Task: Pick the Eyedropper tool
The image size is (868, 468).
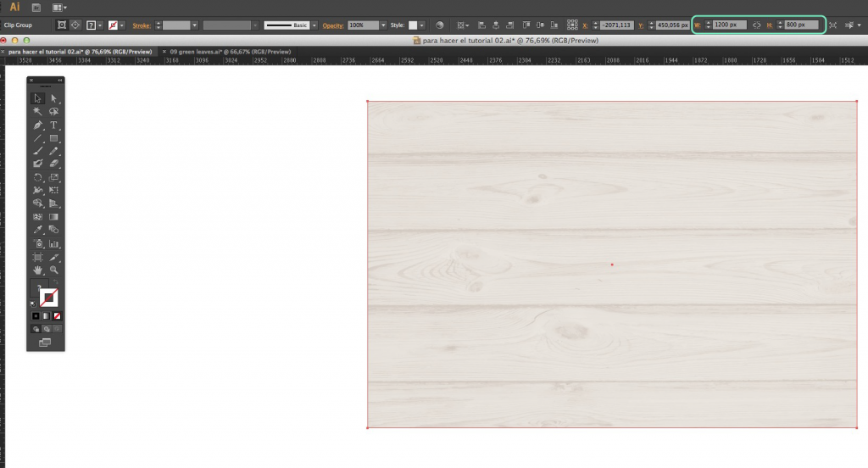Action: (38, 230)
